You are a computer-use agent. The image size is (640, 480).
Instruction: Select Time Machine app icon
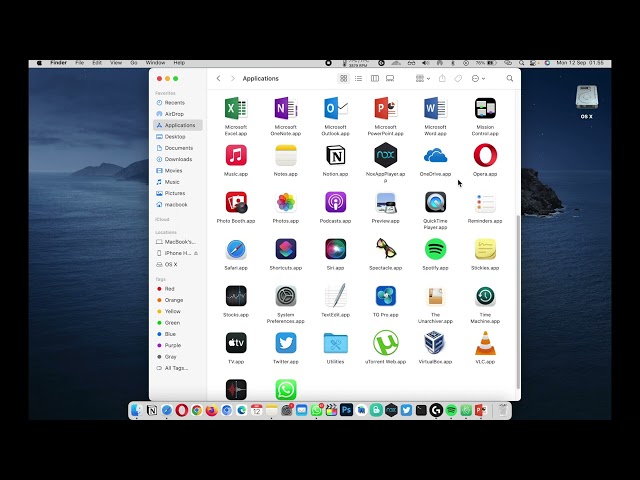pos(485,296)
